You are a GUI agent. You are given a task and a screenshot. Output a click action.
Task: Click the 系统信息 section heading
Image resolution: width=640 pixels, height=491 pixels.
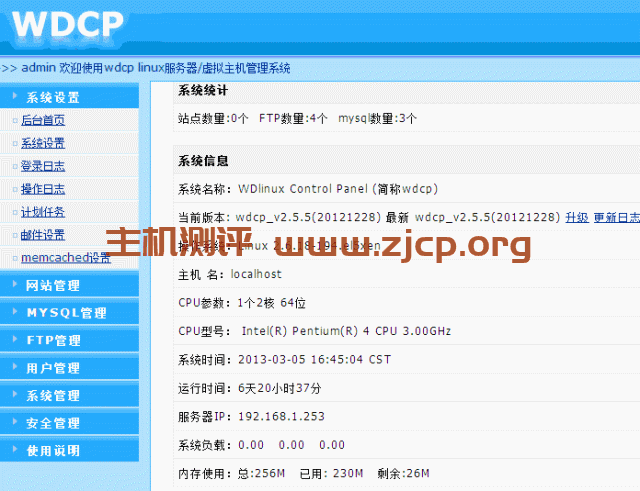pyautogui.click(x=203, y=161)
